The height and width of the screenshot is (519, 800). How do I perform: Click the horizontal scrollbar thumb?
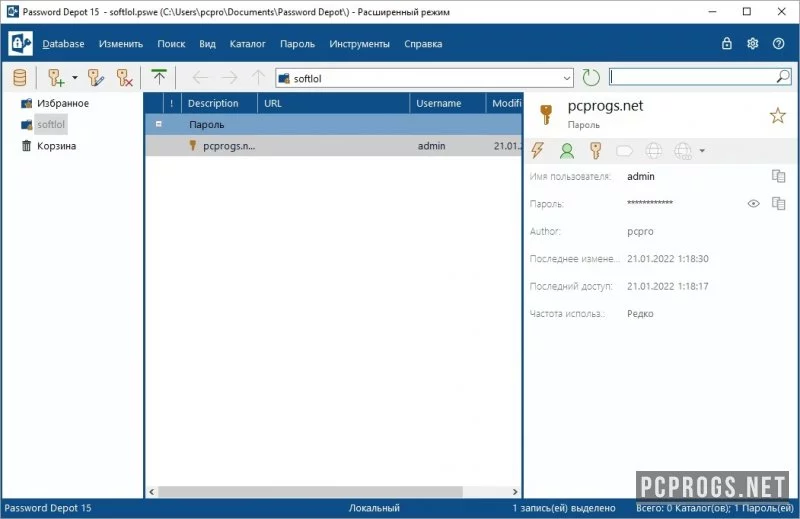pyautogui.click(x=310, y=492)
